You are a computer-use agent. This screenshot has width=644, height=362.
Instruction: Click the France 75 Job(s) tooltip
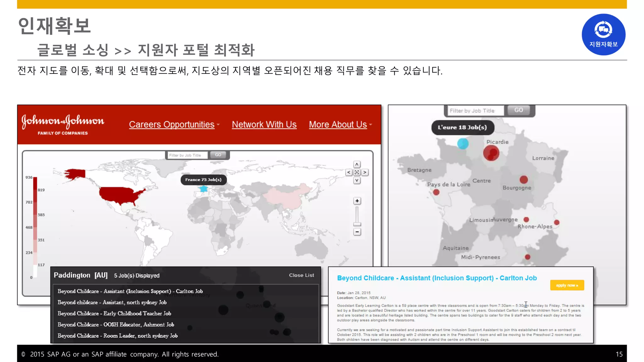pyautogui.click(x=203, y=180)
